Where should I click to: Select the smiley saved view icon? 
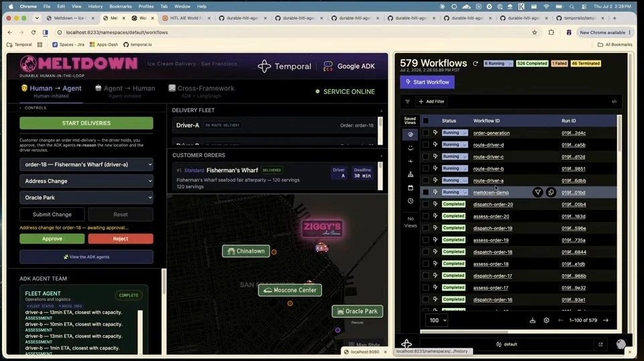point(411,148)
